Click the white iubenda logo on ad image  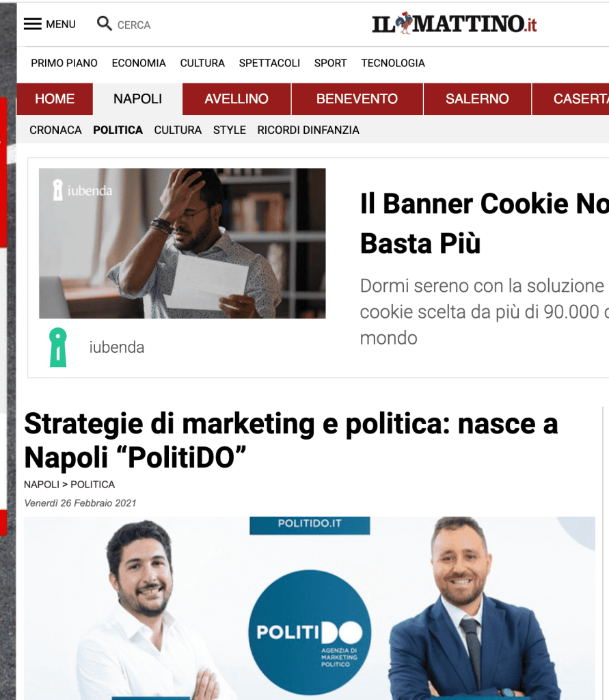(82, 190)
